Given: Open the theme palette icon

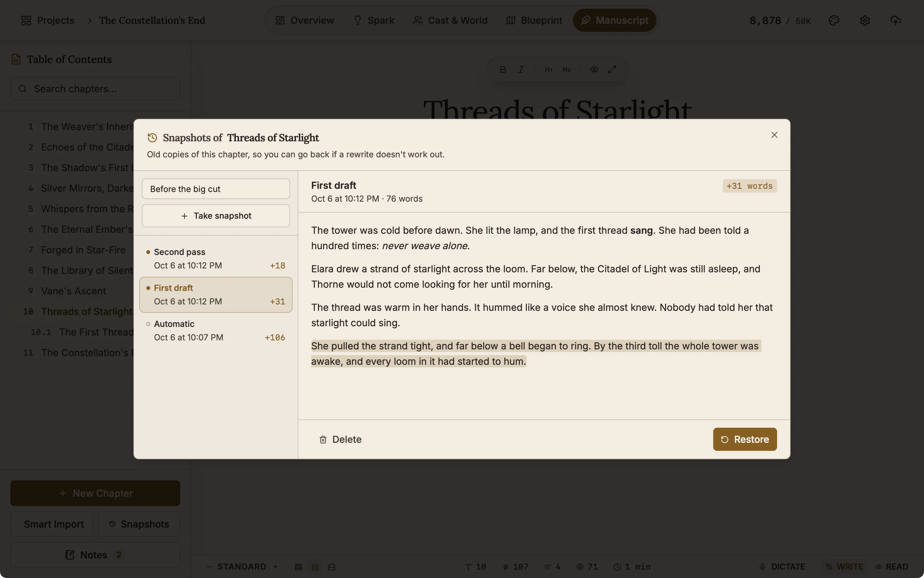Looking at the screenshot, I should [x=834, y=20].
